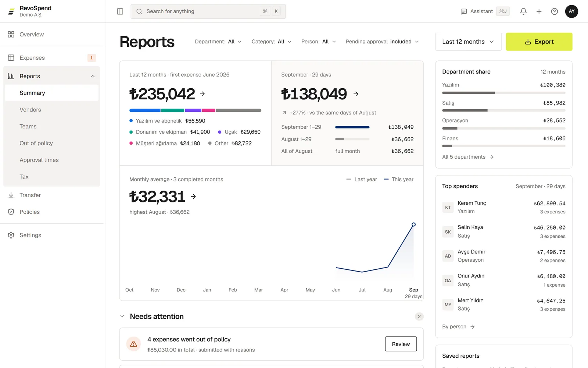Image resolution: width=588 pixels, height=368 pixels.
Task: Click the Settings gear icon
Action: (x=11, y=235)
